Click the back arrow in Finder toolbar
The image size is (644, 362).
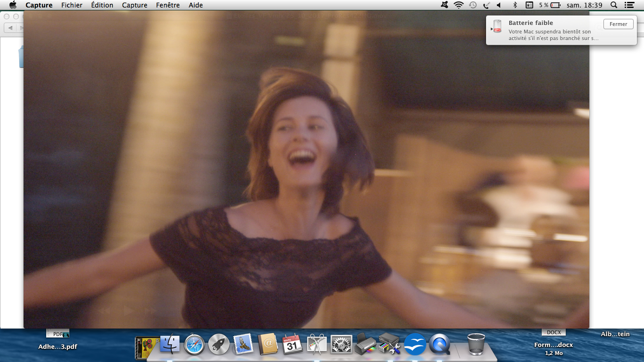point(10,28)
